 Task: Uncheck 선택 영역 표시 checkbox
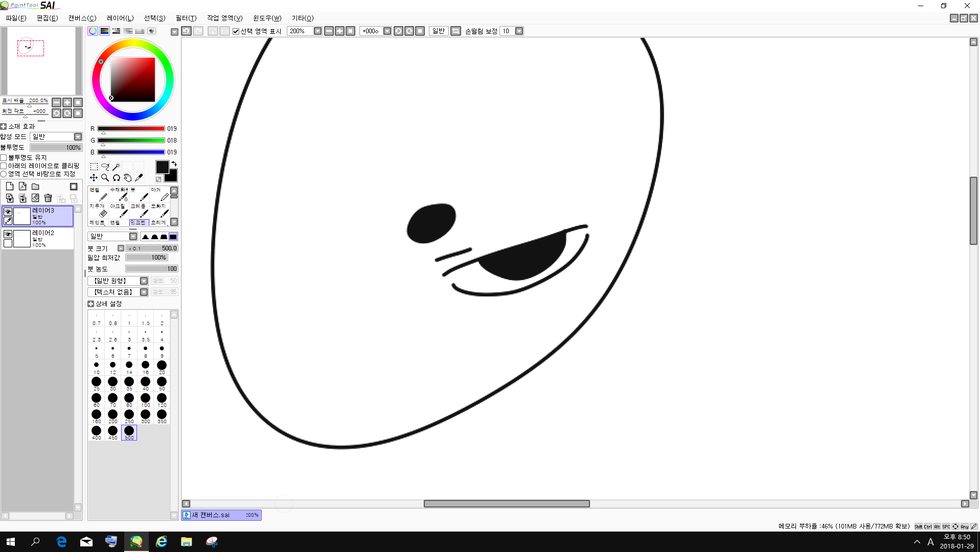(236, 31)
